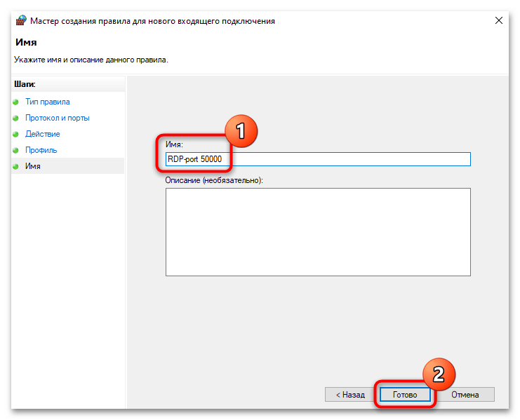
Task: Go back with the Назад button
Action: click(x=350, y=395)
